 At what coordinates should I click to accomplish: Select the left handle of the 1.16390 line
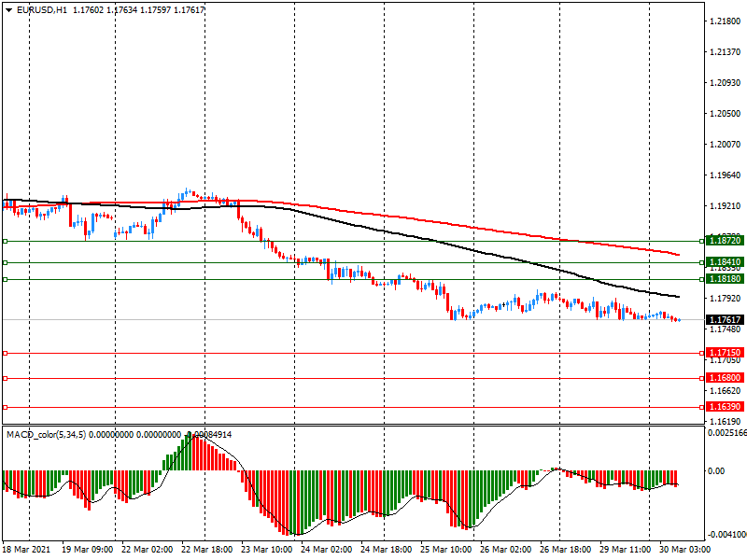pyautogui.click(x=5, y=407)
